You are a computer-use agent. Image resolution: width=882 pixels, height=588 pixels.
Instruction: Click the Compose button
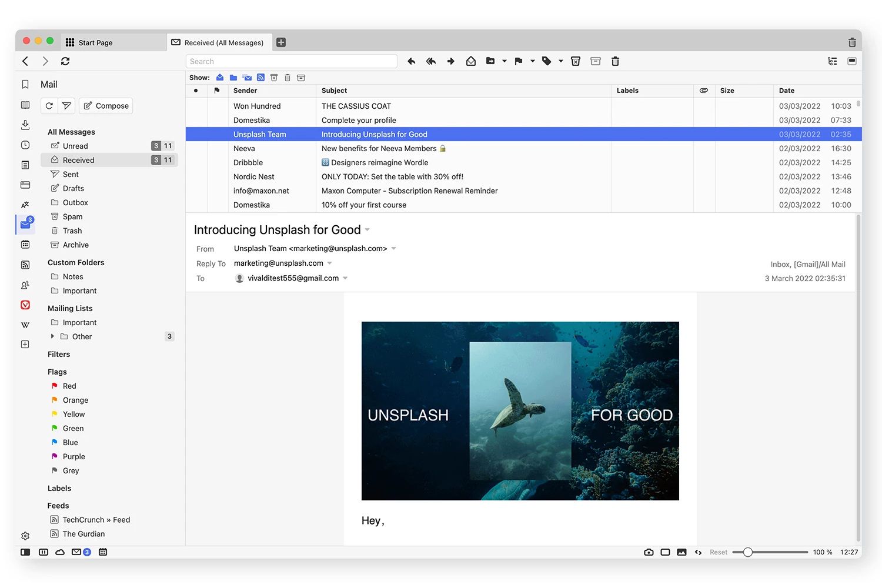click(x=106, y=106)
